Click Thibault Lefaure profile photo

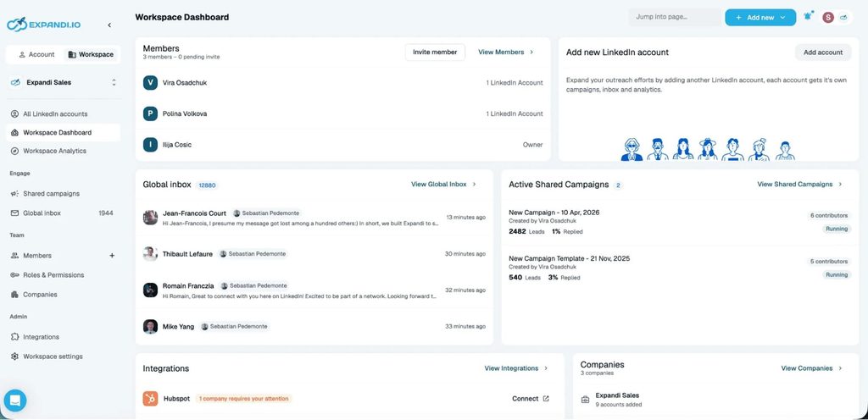tap(150, 254)
